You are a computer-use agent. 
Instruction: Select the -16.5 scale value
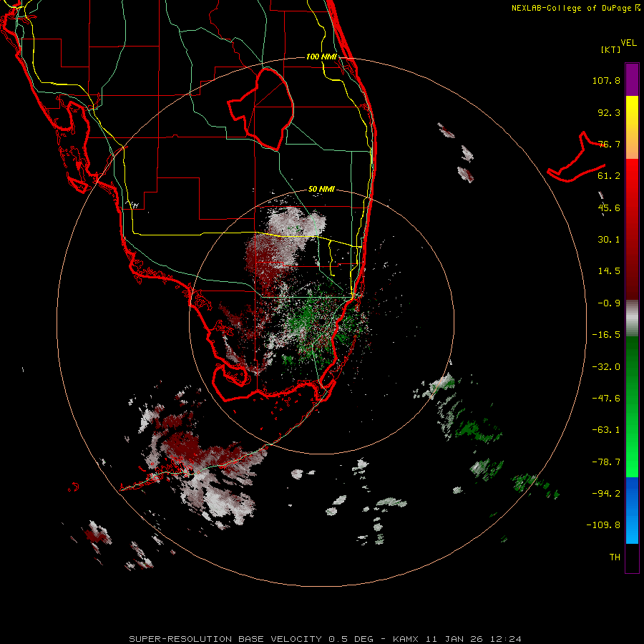606,335
